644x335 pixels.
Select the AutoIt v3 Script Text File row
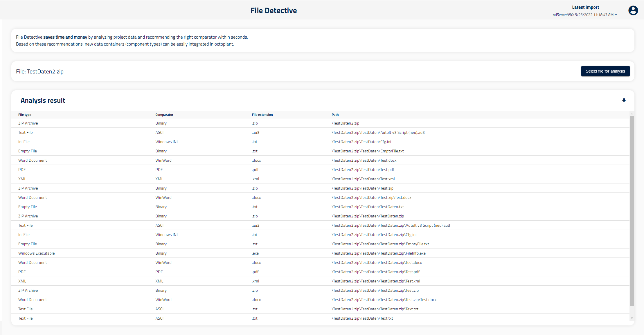174,132
